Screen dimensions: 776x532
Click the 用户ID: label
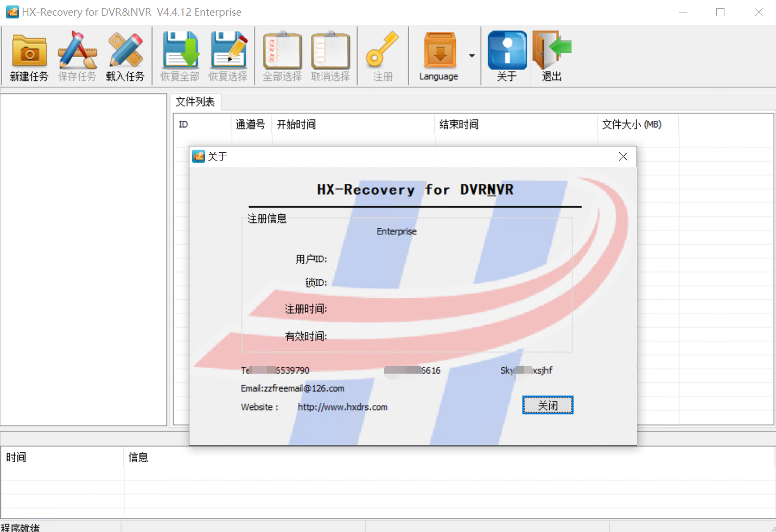[x=311, y=259]
